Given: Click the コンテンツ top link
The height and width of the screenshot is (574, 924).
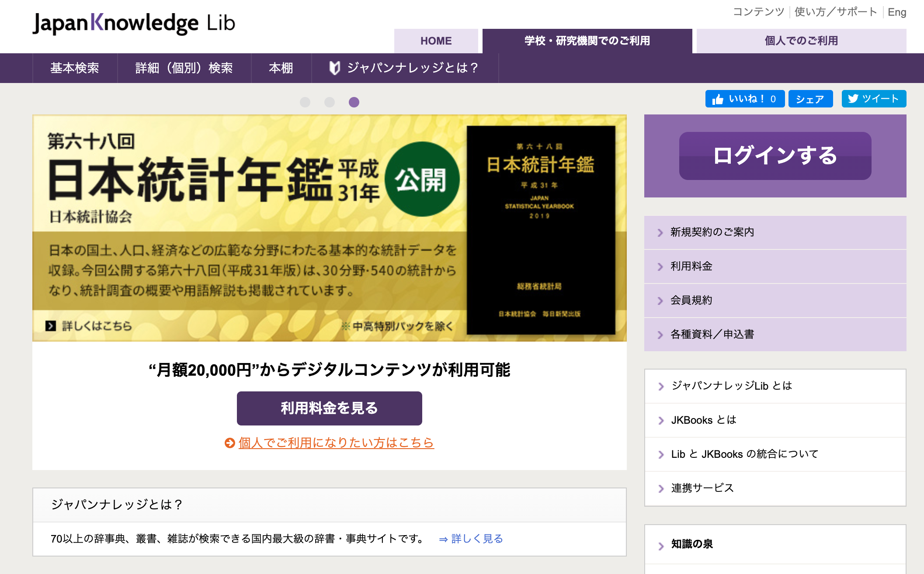Looking at the screenshot, I should pos(759,12).
